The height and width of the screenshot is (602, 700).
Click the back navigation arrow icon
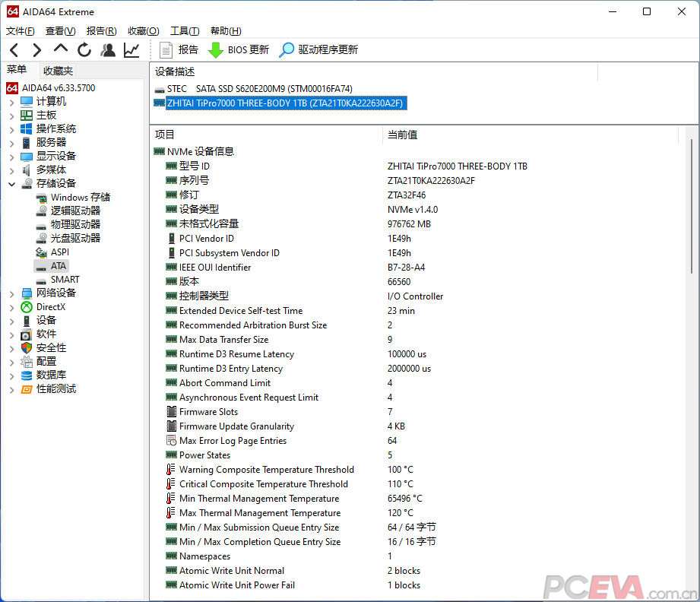(x=15, y=50)
